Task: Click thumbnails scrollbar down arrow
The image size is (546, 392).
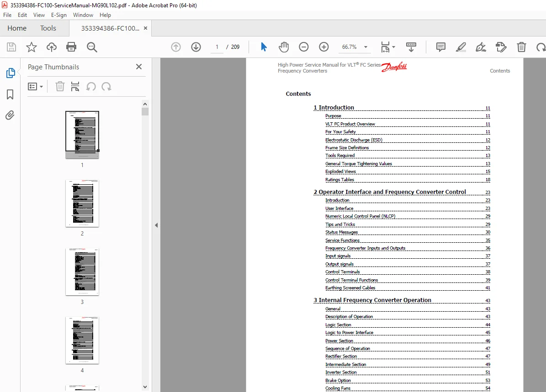Action: pos(145,387)
